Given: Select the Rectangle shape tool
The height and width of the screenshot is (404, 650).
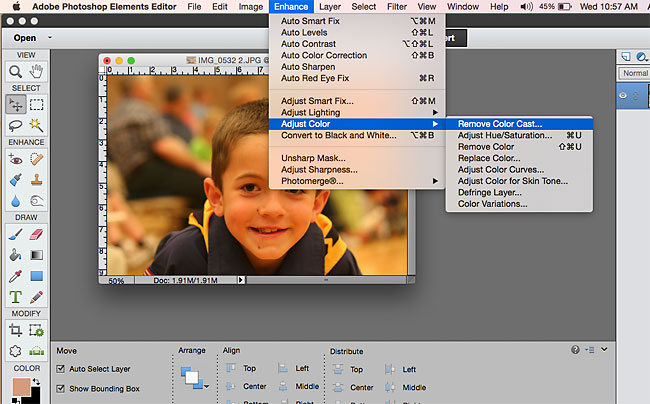Looking at the screenshot, I should 36,276.
